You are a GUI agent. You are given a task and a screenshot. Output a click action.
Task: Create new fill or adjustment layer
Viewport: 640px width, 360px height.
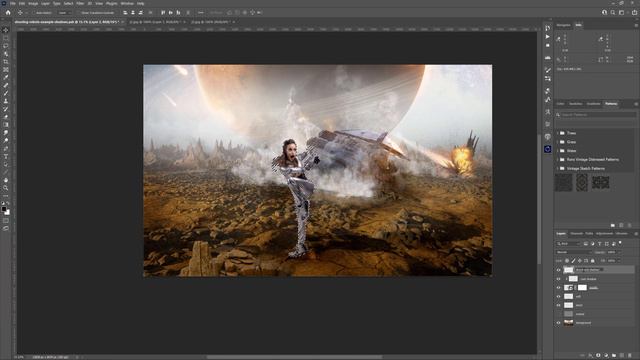pyautogui.click(x=606, y=356)
